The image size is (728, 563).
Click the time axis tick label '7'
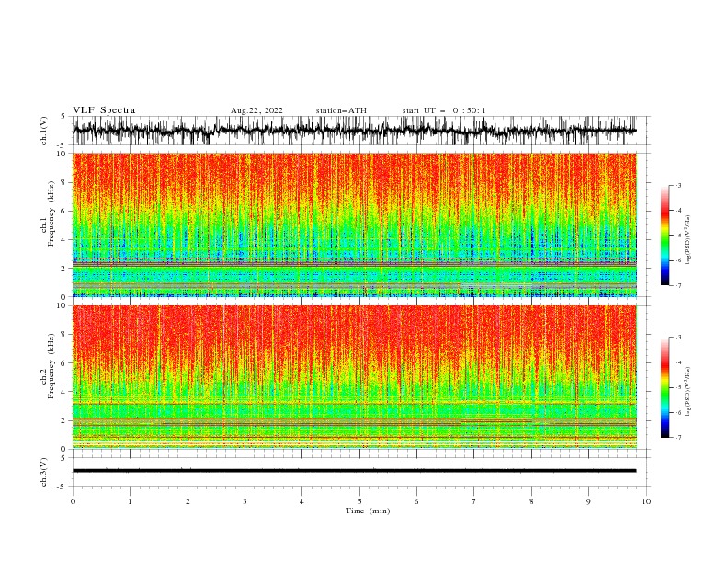474,501
